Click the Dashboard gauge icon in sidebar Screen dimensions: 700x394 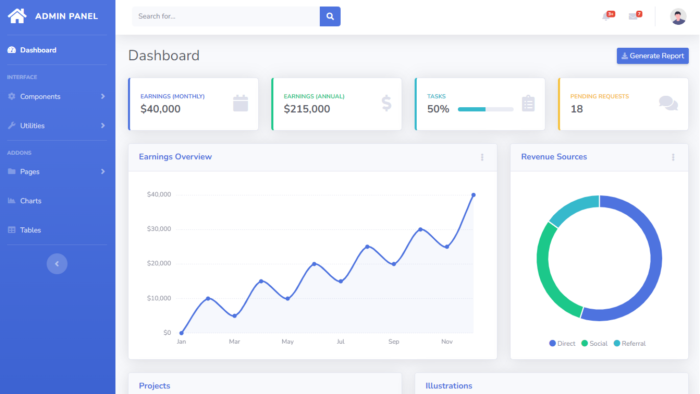(12, 50)
